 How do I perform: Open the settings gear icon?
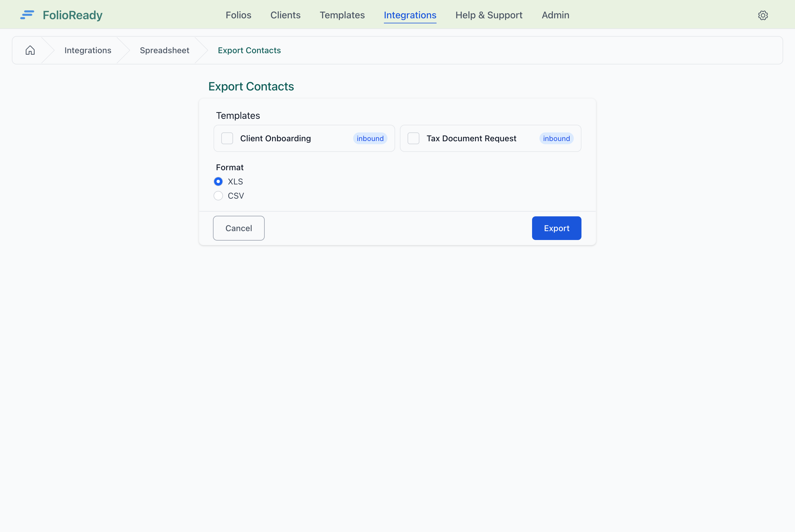coord(763,15)
